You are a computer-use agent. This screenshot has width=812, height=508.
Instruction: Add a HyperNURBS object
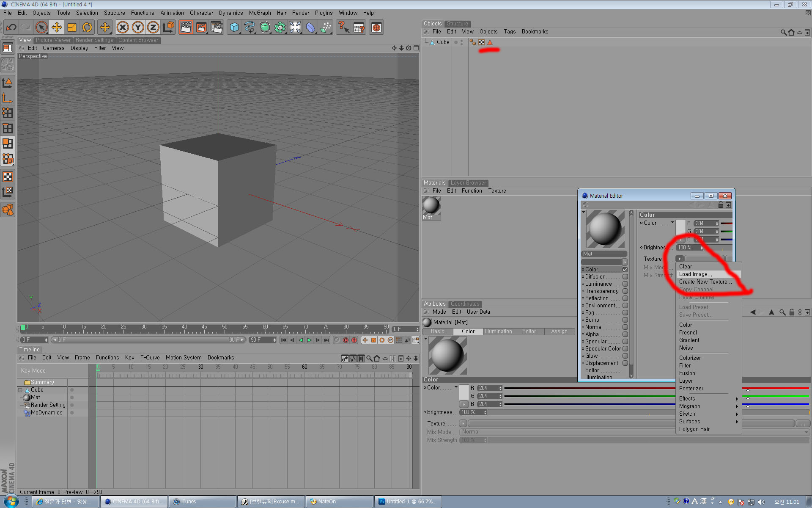click(265, 28)
